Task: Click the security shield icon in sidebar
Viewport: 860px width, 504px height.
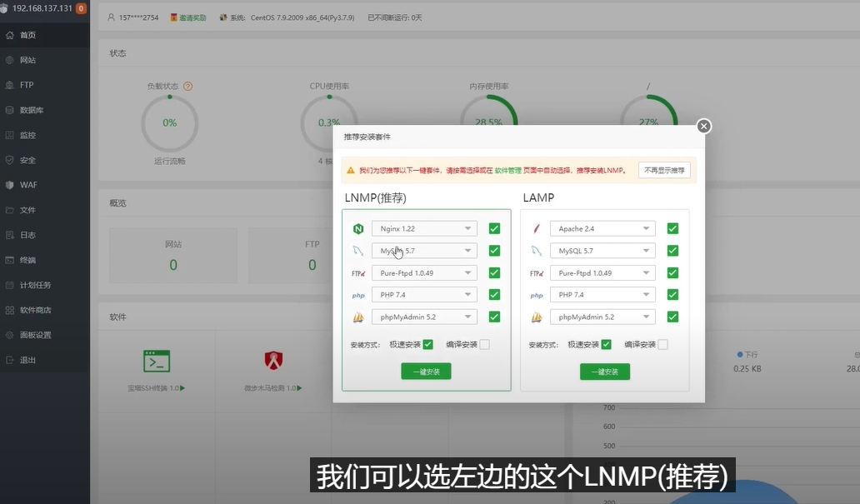Action: 10,160
